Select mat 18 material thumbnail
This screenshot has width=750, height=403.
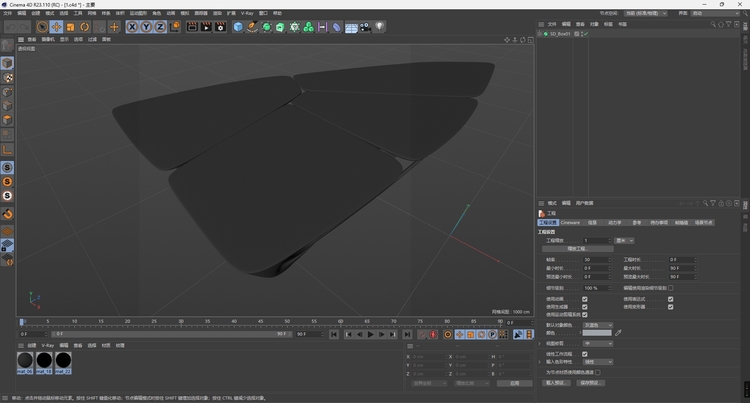44,362
